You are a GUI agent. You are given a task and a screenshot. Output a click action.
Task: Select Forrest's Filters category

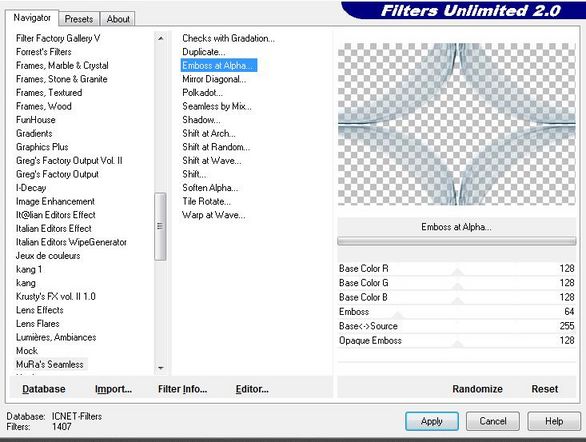point(44,52)
